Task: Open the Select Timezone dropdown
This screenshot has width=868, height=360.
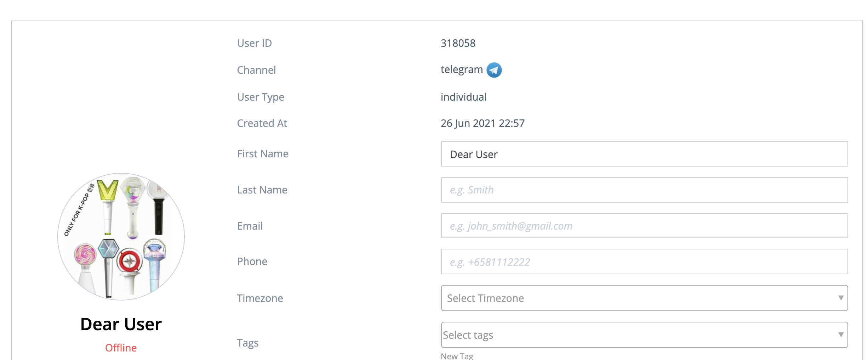Action: tap(637, 298)
